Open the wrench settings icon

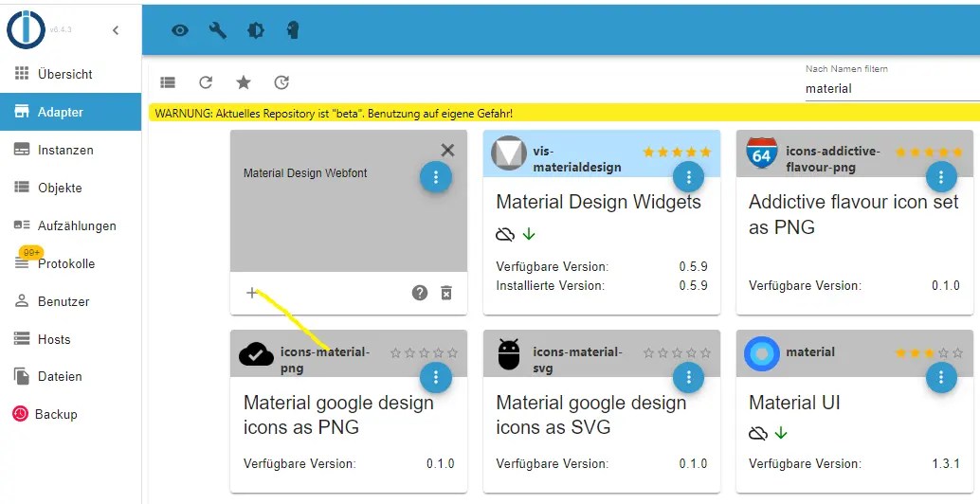click(x=217, y=30)
